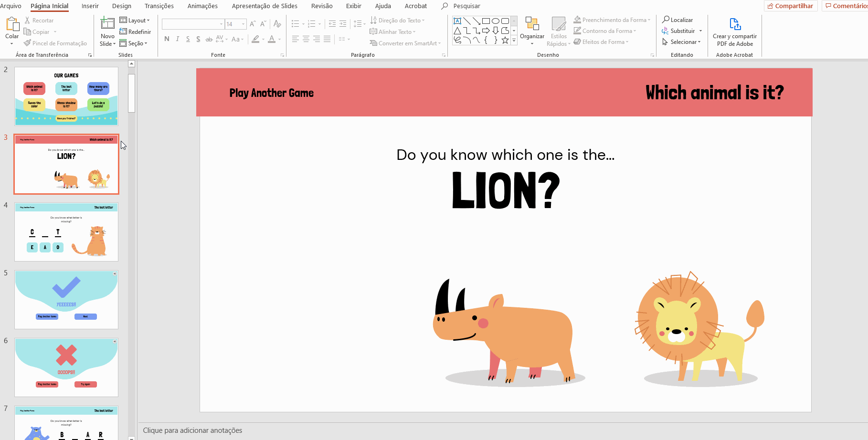This screenshot has height=440, width=868.
Task: Open the font size dropdown
Action: pyautogui.click(x=243, y=24)
